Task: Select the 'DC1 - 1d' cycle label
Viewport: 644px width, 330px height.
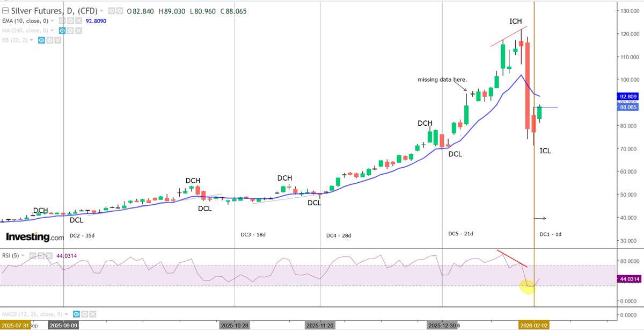Action: (551, 234)
